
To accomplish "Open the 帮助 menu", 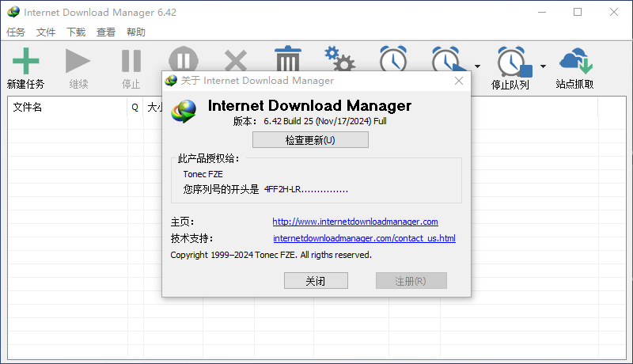I will (135, 32).
